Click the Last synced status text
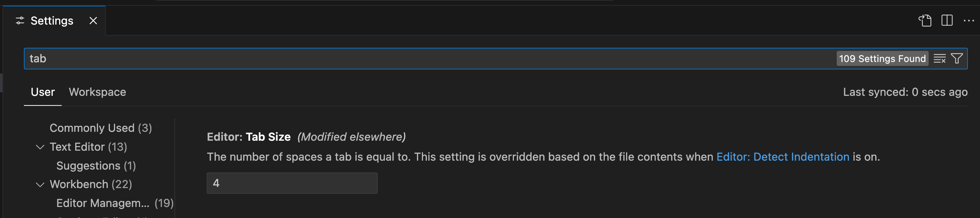The image size is (980, 218). coord(905,92)
